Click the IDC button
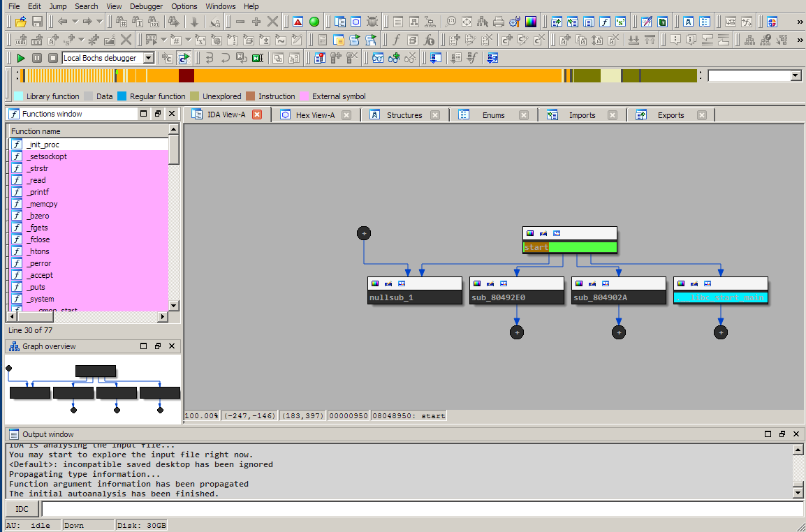The image size is (806, 532). point(22,509)
